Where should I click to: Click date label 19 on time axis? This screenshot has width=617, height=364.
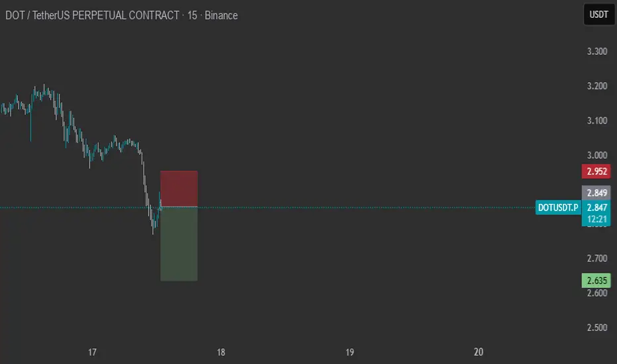350,352
